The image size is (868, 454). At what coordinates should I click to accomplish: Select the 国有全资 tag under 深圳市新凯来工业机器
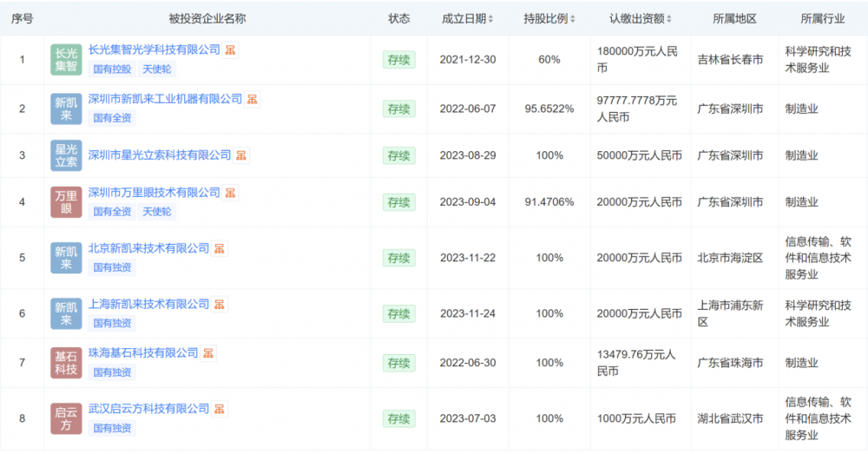[x=112, y=118]
